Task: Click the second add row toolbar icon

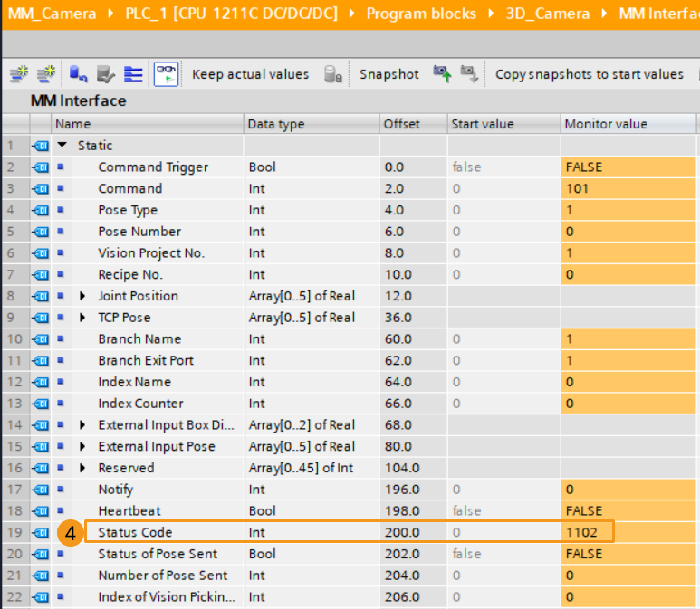Action: [44, 74]
